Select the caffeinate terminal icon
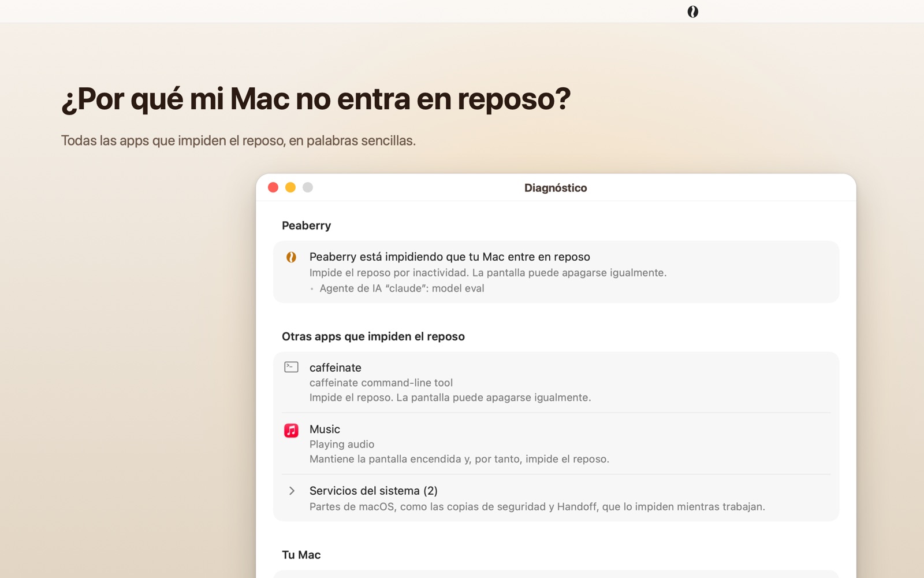The image size is (924, 578). (291, 367)
